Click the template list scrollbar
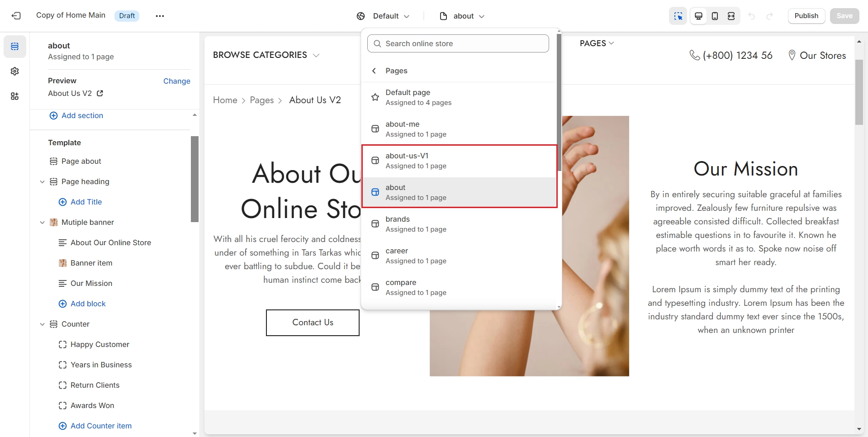 click(x=559, y=104)
